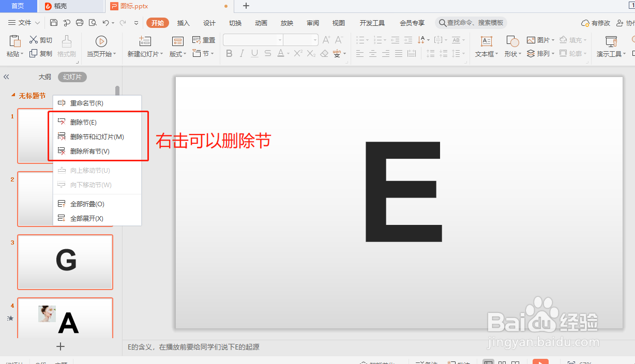635x364 pixels.
Task: Click the Decrease Indent icon
Action: pyautogui.click(x=395, y=40)
